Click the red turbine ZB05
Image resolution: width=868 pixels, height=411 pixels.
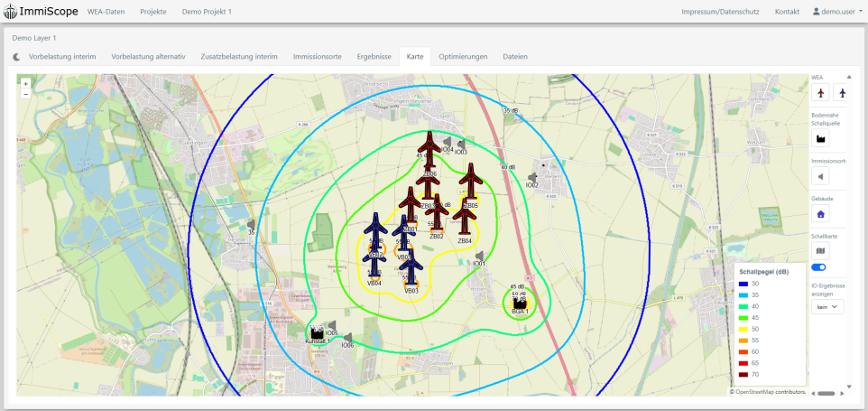tap(470, 182)
